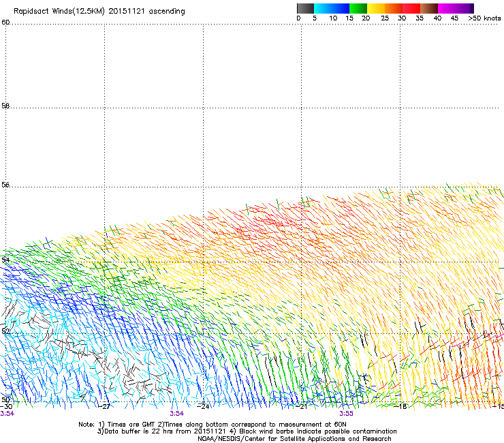The height and width of the screenshot is (443, 504).
Task: Select the orange 25-30 knots legend segment
Action: 394,8
